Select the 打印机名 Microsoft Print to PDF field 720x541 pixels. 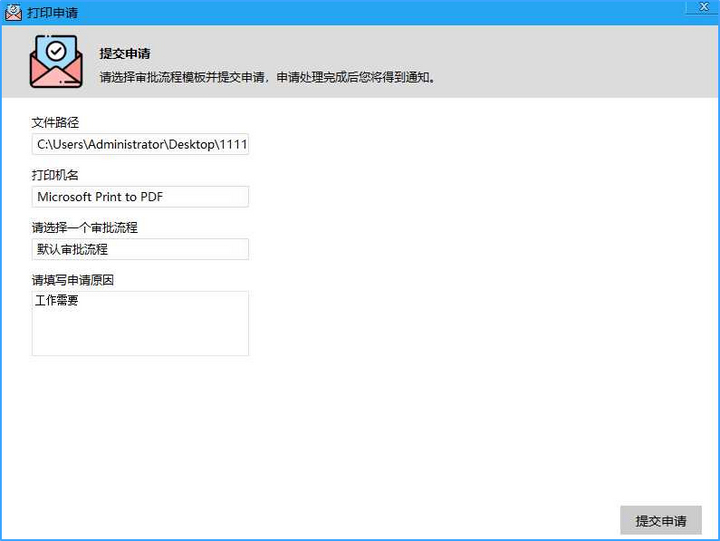140,197
